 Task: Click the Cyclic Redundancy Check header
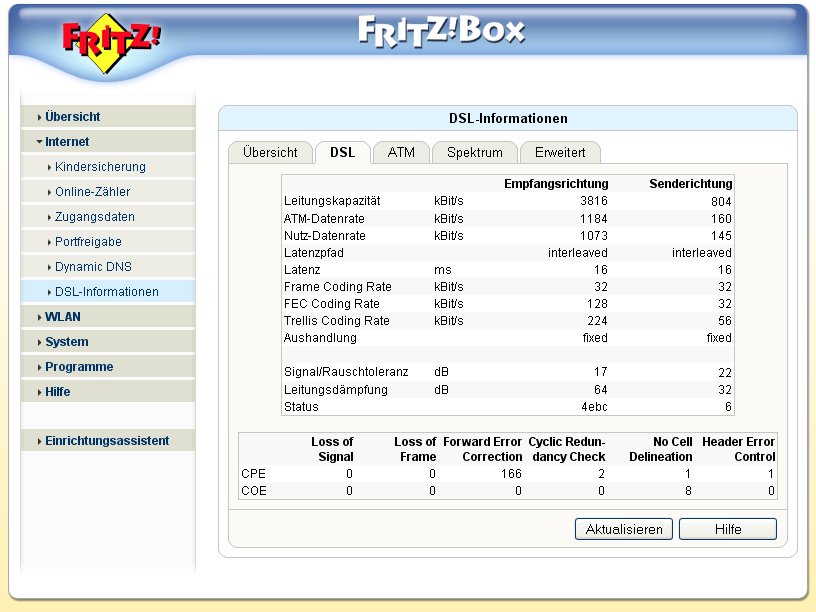(x=567, y=449)
